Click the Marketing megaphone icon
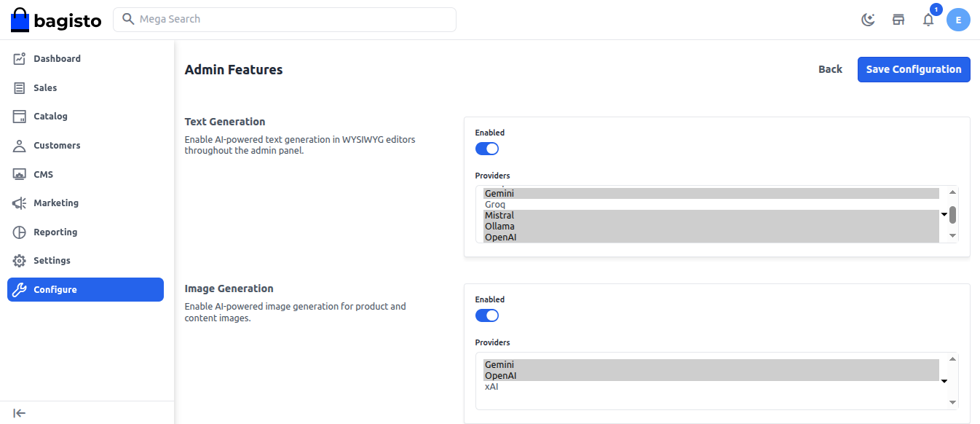 pos(20,203)
